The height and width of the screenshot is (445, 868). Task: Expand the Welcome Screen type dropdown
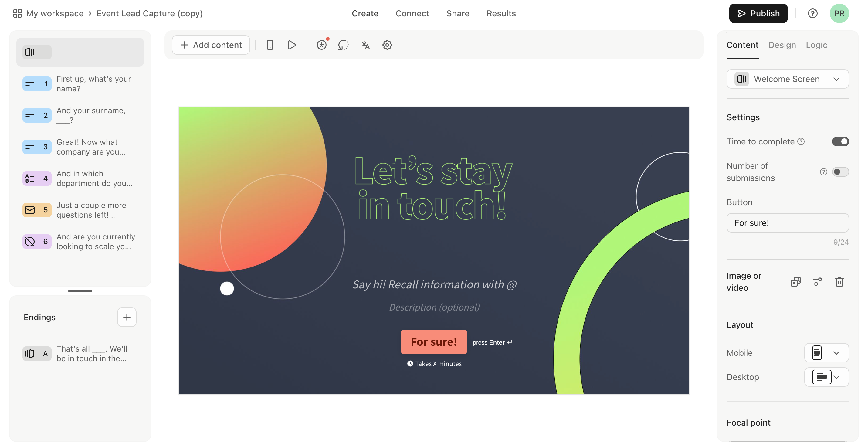(788, 79)
